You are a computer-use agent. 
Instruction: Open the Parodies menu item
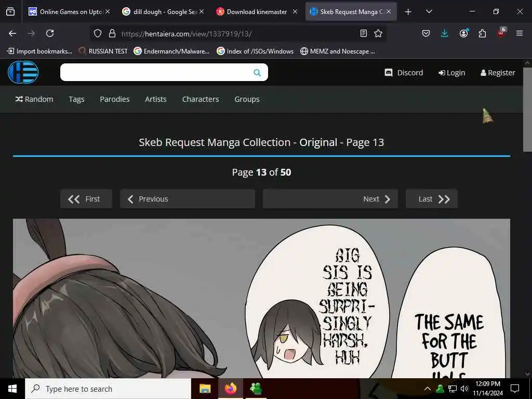pyautogui.click(x=115, y=99)
